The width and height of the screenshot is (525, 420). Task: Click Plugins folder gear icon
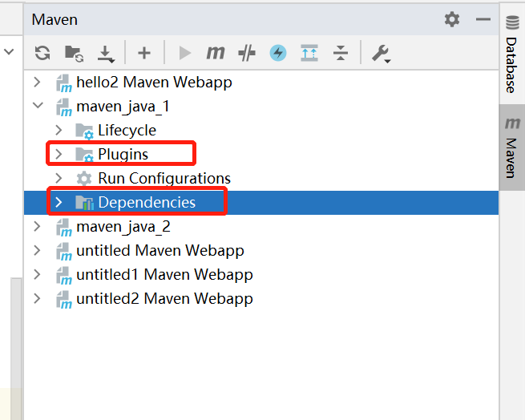[x=84, y=155]
